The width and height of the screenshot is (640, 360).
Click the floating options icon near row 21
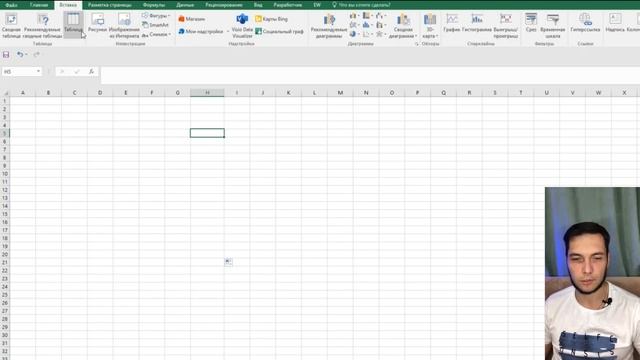click(x=228, y=262)
